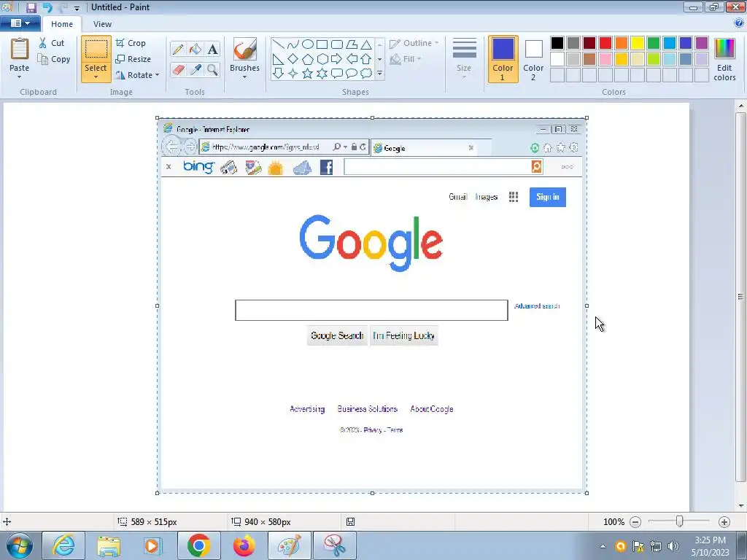The width and height of the screenshot is (747, 560).
Task: Select the Eraser tool
Action: tap(178, 70)
